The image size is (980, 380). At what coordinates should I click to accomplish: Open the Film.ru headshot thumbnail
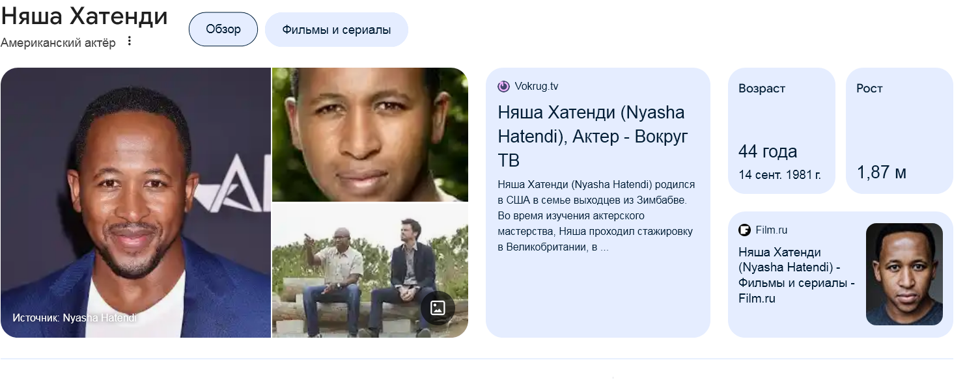click(x=904, y=274)
